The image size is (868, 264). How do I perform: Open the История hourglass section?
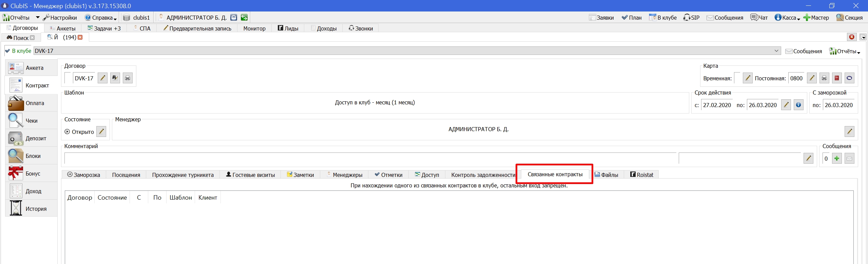tap(31, 209)
